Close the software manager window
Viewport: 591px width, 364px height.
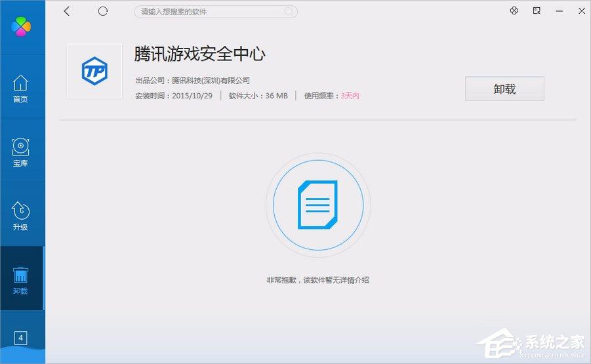(x=581, y=11)
